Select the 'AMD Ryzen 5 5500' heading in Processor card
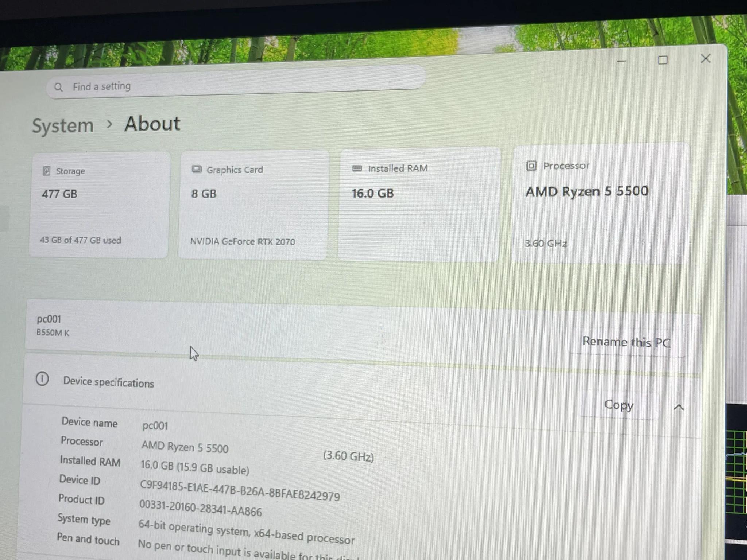This screenshot has width=747, height=560. point(587,191)
